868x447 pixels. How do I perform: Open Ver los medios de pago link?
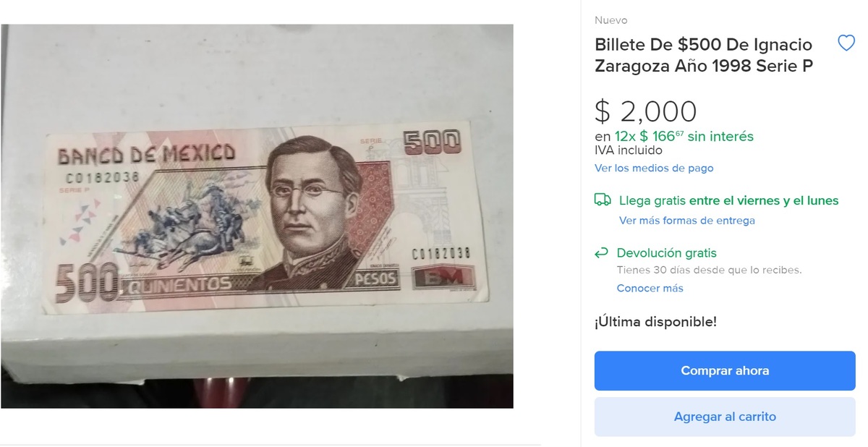point(654,168)
